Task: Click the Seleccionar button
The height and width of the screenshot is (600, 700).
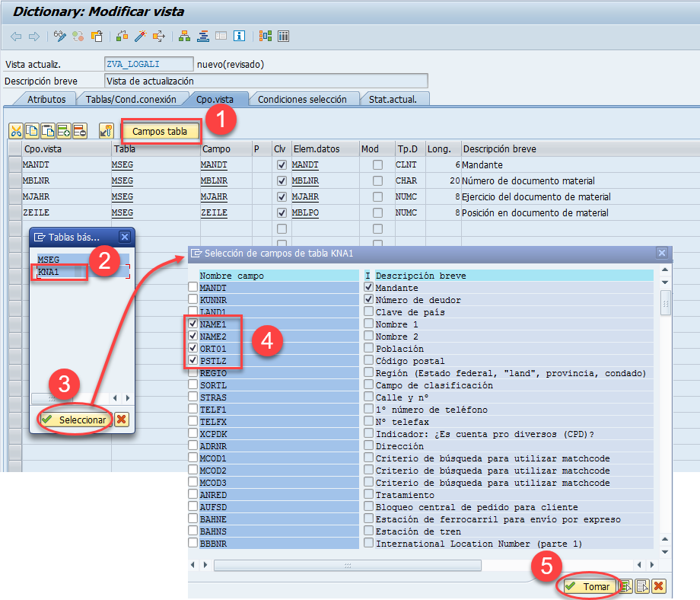Action: click(x=76, y=420)
